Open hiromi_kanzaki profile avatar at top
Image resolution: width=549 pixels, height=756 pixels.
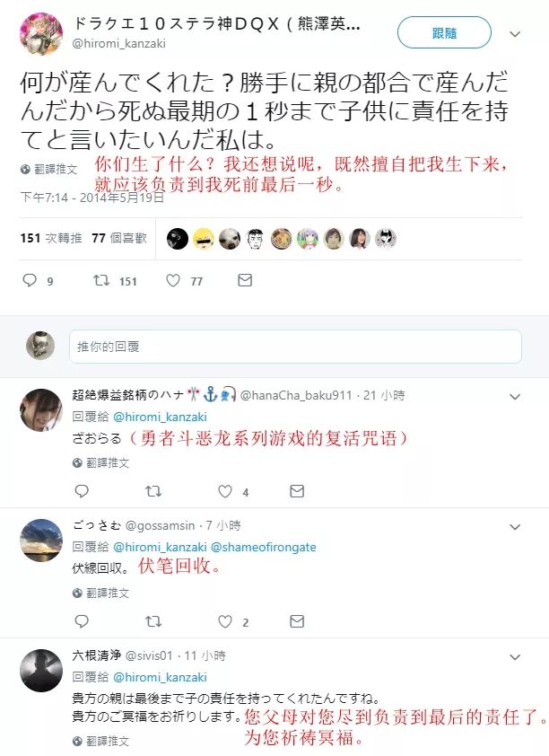click(41, 34)
